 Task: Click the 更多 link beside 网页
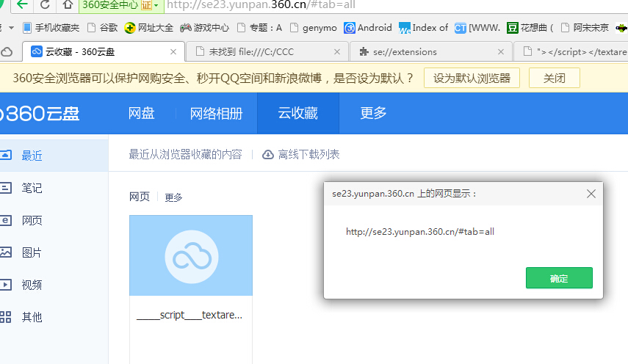coord(173,197)
